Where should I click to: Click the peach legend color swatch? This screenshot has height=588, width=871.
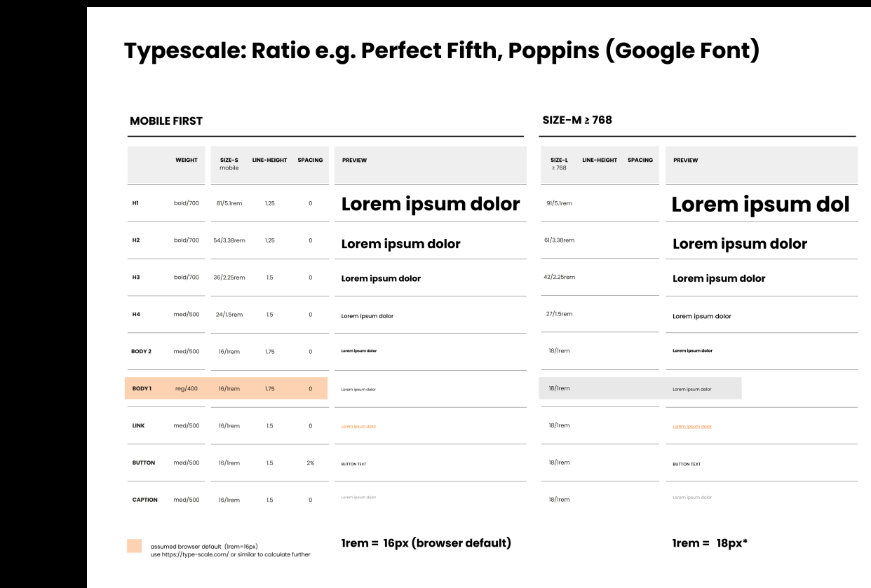[x=134, y=546]
